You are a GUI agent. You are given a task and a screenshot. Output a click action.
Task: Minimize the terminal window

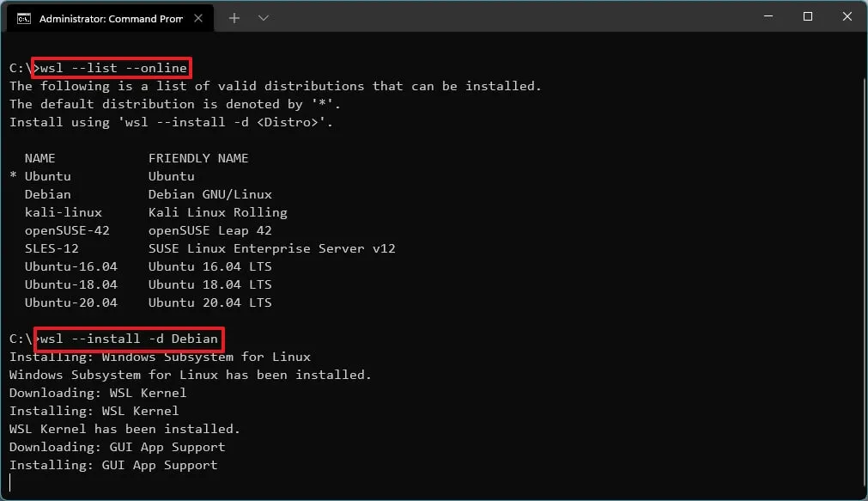767,16
